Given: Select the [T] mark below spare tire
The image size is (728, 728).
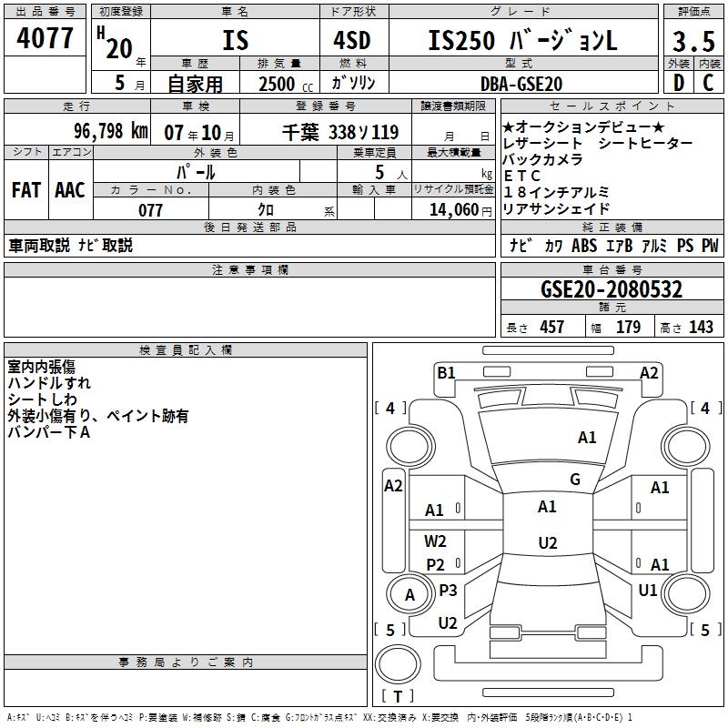Looking at the screenshot, I should pyautogui.click(x=398, y=697).
